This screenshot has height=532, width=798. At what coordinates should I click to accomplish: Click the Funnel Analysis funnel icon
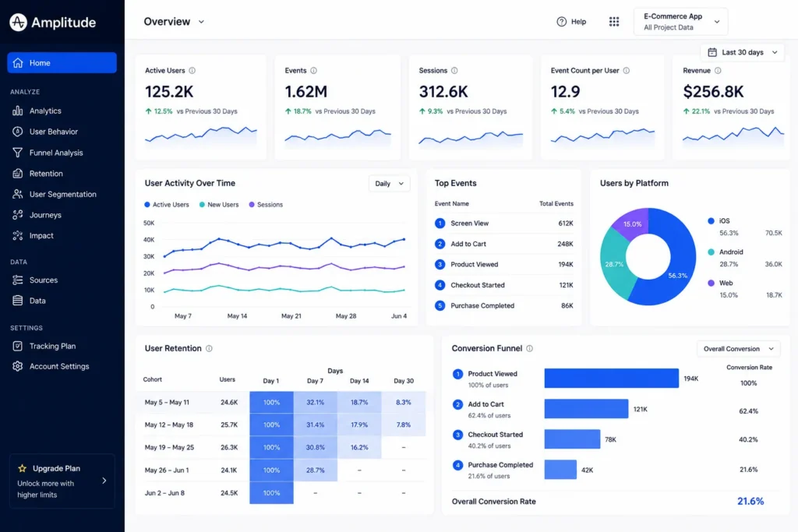[18, 152]
